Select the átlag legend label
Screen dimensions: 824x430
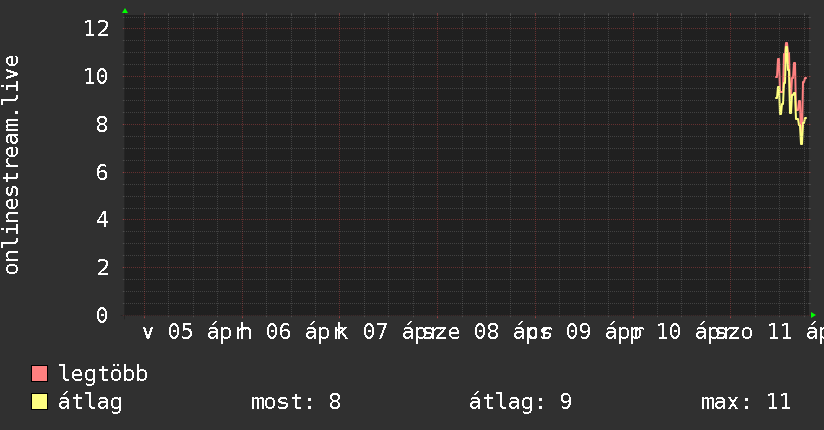pyautogui.click(x=90, y=403)
